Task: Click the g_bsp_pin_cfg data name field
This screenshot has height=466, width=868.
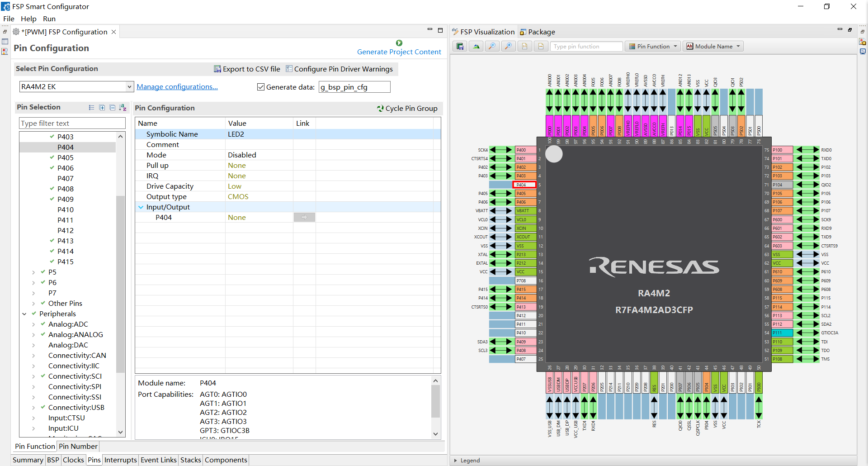Action: point(354,87)
